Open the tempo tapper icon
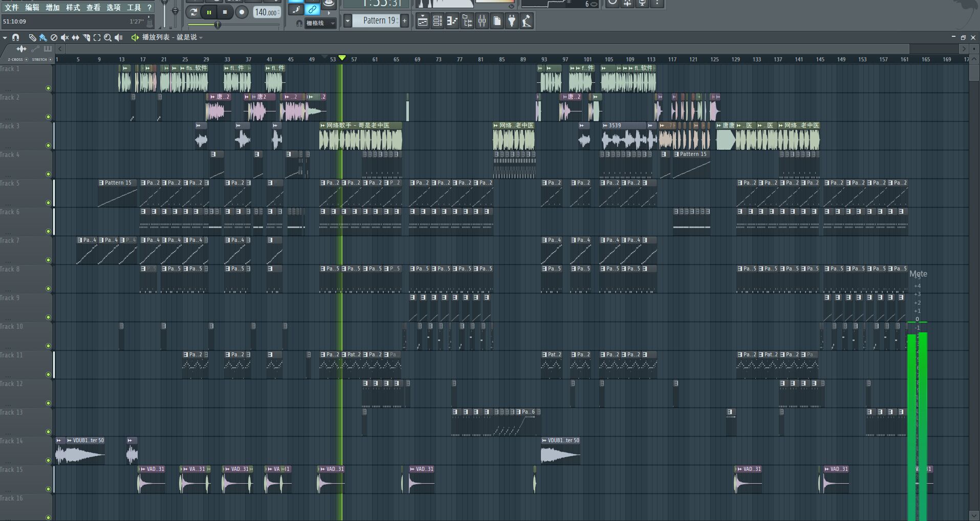The image size is (980, 521). click(527, 20)
